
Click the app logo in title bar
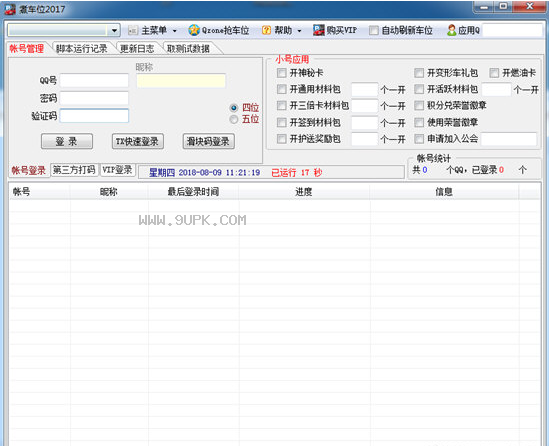(x=10, y=9)
